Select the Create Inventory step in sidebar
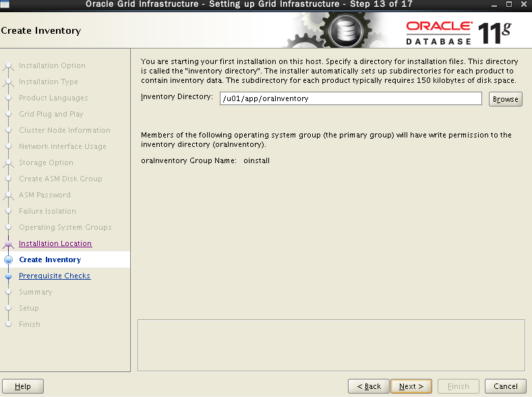 [50, 259]
